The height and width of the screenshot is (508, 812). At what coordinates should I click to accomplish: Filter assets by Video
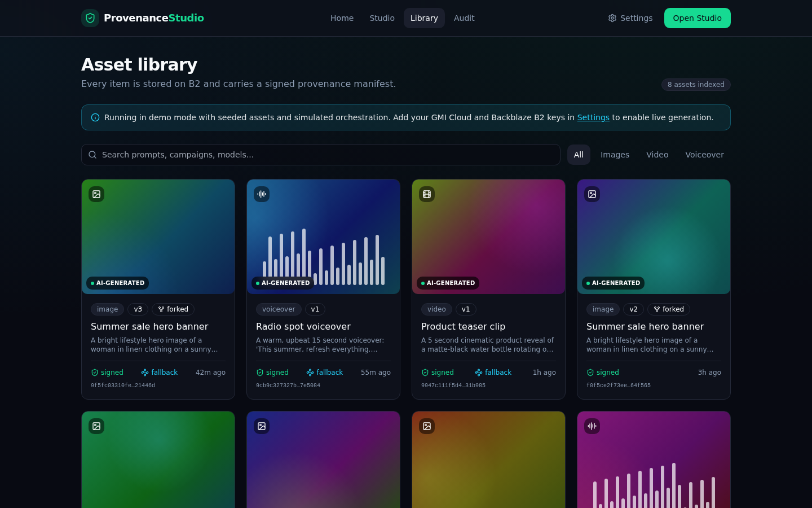coord(657,155)
